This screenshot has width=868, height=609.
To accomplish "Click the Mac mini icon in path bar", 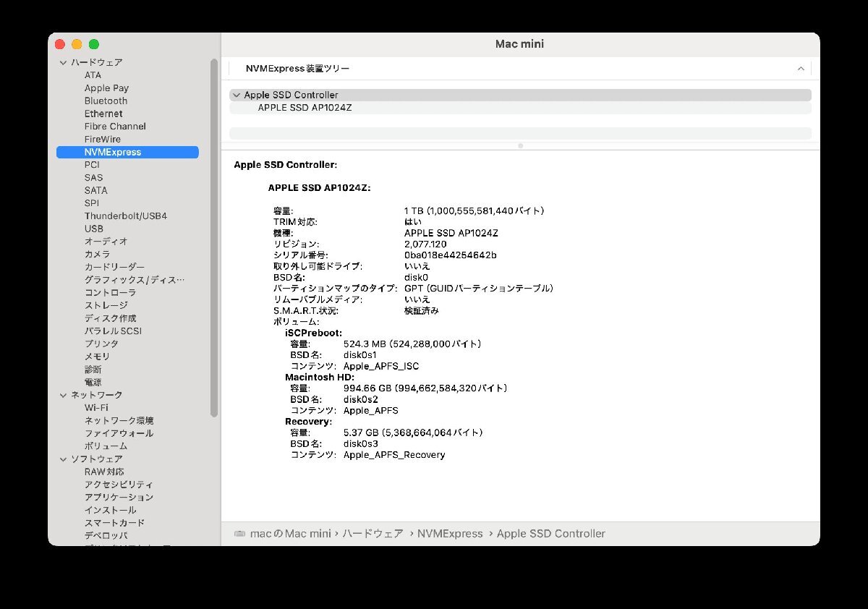I will pos(239,534).
